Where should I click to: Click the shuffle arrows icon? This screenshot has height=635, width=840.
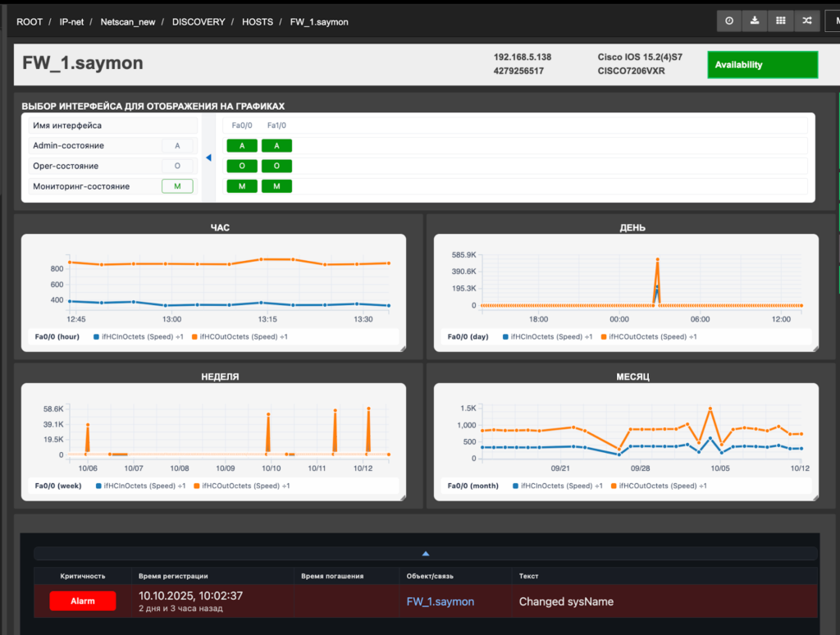(x=806, y=21)
